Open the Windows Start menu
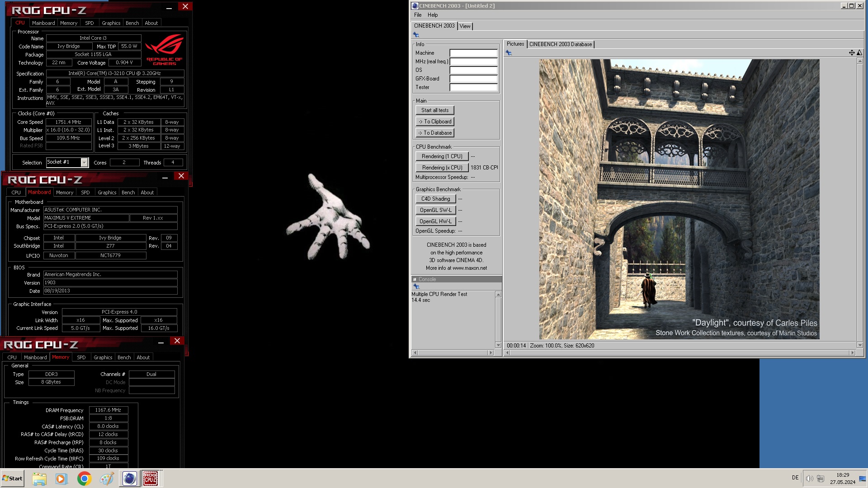868x488 pixels. (x=12, y=479)
